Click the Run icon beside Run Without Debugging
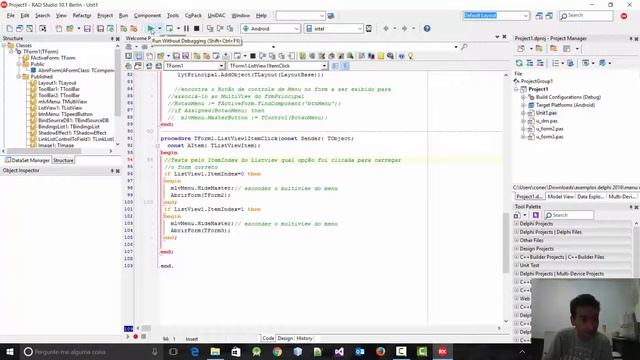The image size is (640, 360). point(169,29)
